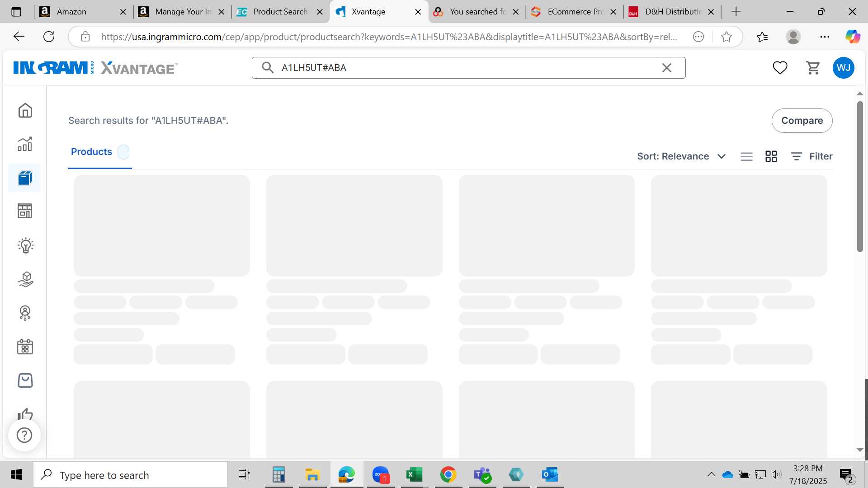The height and width of the screenshot is (488, 868).
Task: Open the analytics chart icon in sidebar
Action: point(25,144)
